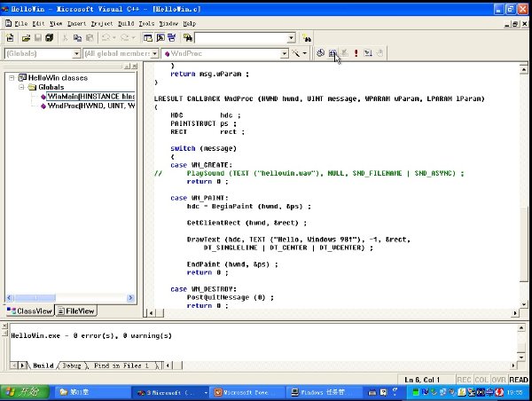Toggle the Output window icon

160,37
